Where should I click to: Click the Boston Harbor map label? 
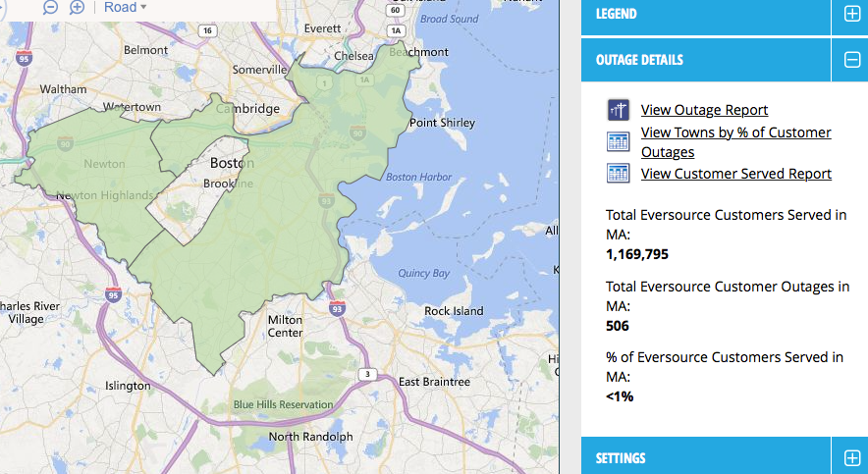[x=418, y=177]
